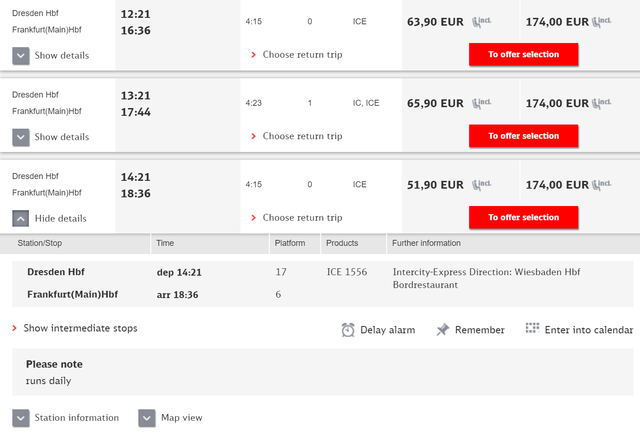This screenshot has width=640, height=440.
Task: Click To offer selection for 12:21 train
Action: pyautogui.click(x=524, y=54)
